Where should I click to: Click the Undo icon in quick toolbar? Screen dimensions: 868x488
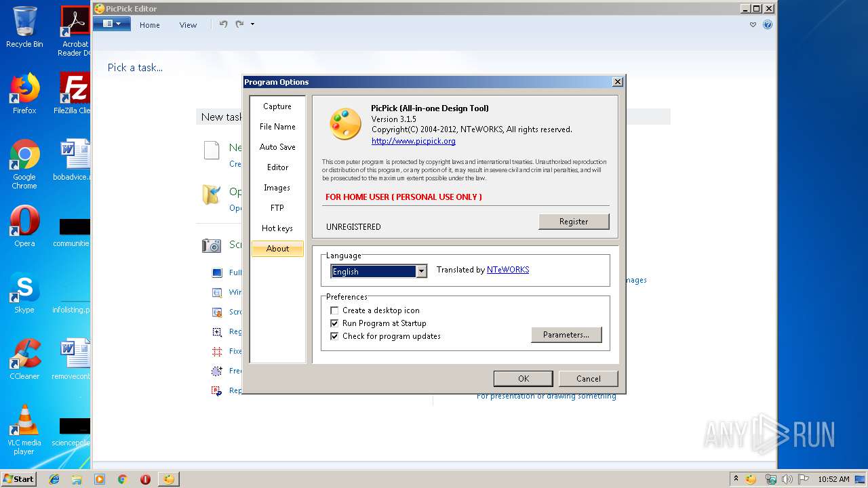pyautogui.click(x=223, y=24)
